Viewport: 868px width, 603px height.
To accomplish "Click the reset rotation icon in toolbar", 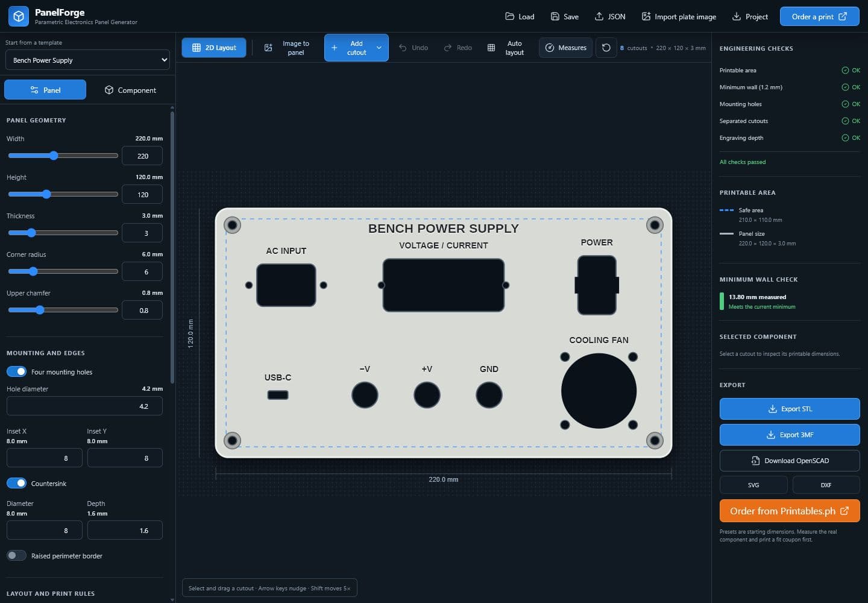I will point(606,48).
